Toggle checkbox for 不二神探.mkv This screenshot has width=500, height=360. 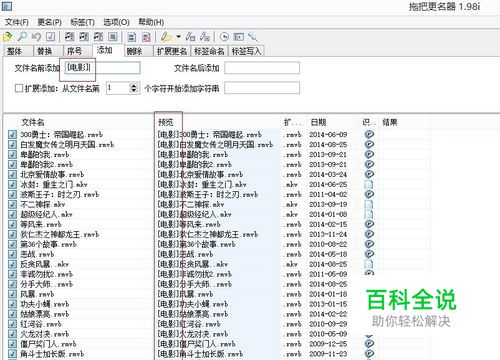pyautogui.click(x=12, y=204)
